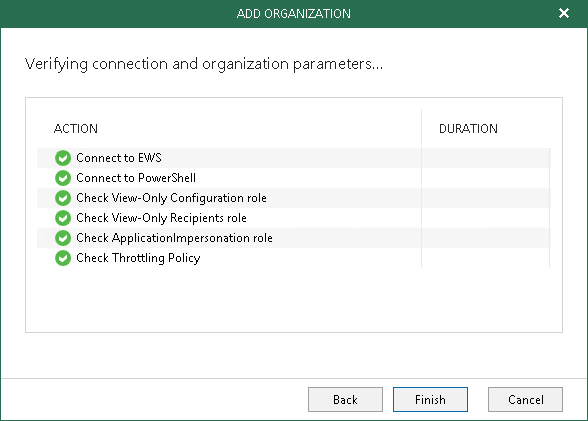This screenshot has height=421, width=588.
Task: Select Check Throttling Policy entry
Action: 294,258
